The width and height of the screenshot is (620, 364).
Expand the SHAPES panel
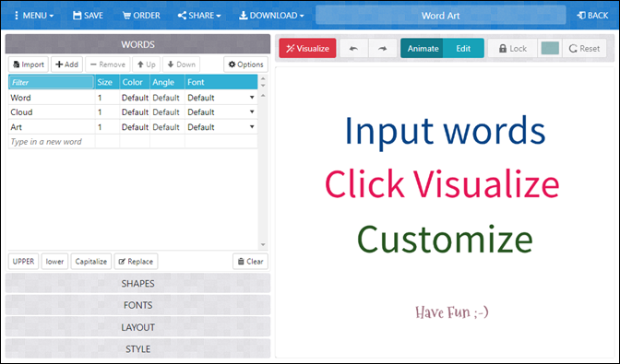(x=137, y=284)
